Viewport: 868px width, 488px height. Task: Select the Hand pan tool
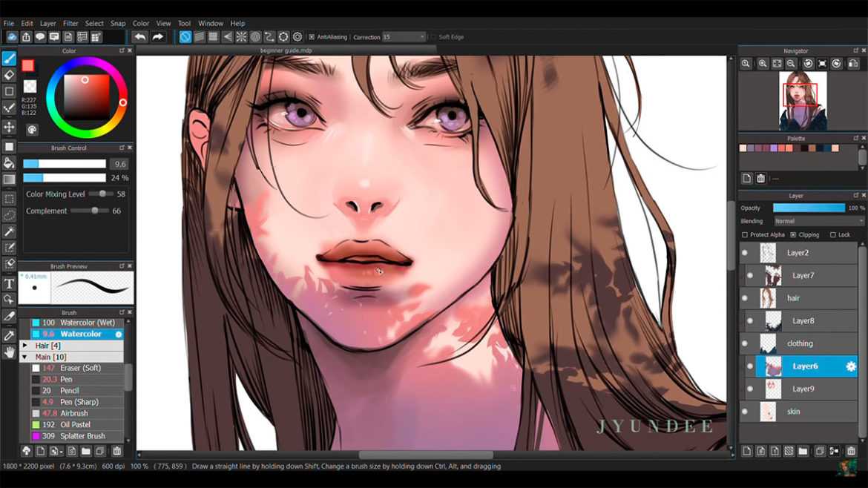coord(9,352)
